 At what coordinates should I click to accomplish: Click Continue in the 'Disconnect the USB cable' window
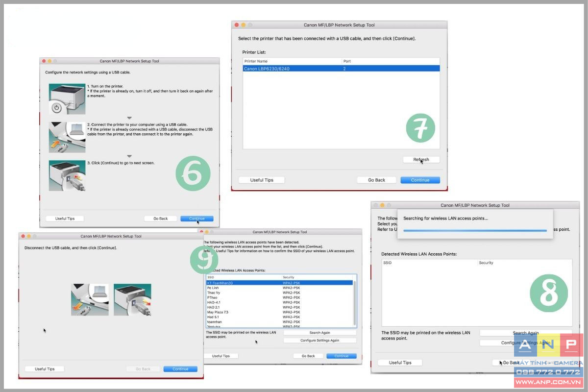(180, 369)
